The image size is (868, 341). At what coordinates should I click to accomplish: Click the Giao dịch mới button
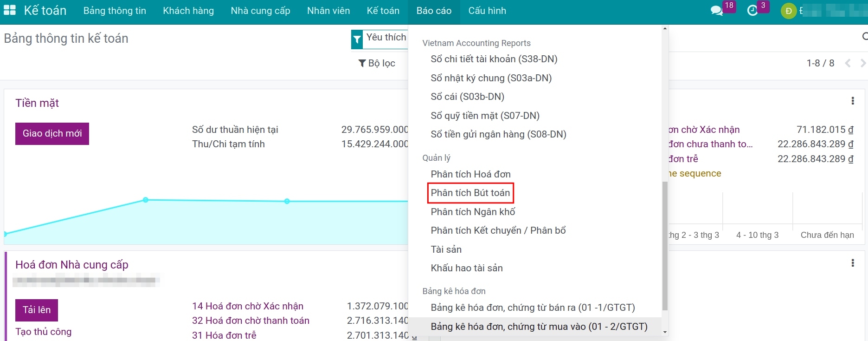coord(52,134)
